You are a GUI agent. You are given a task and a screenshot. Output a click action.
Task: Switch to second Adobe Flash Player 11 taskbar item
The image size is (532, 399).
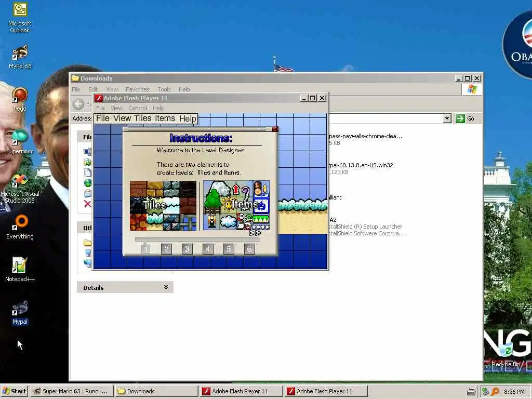coord(326,391)
